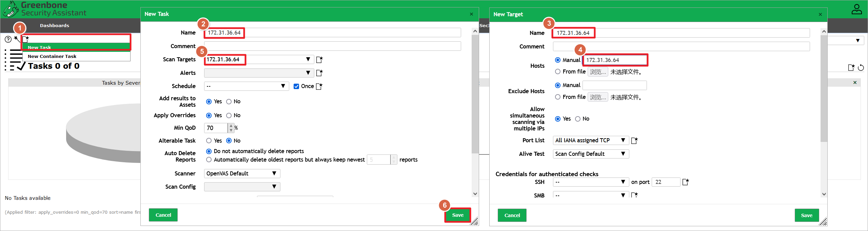This screenshot has width=868, height=231.
Task: Open the task wizard wand icon
Action: pos(17,39)
